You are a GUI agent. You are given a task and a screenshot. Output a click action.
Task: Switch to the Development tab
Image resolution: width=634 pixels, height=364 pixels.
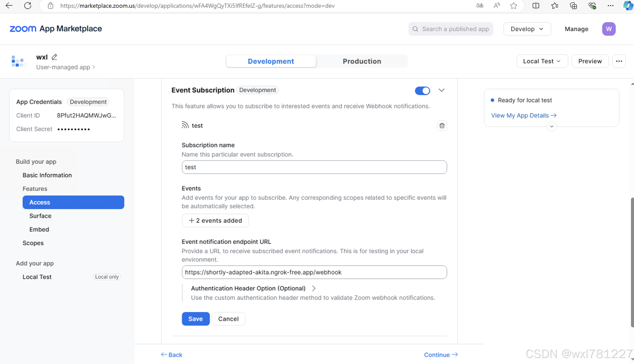271,61
